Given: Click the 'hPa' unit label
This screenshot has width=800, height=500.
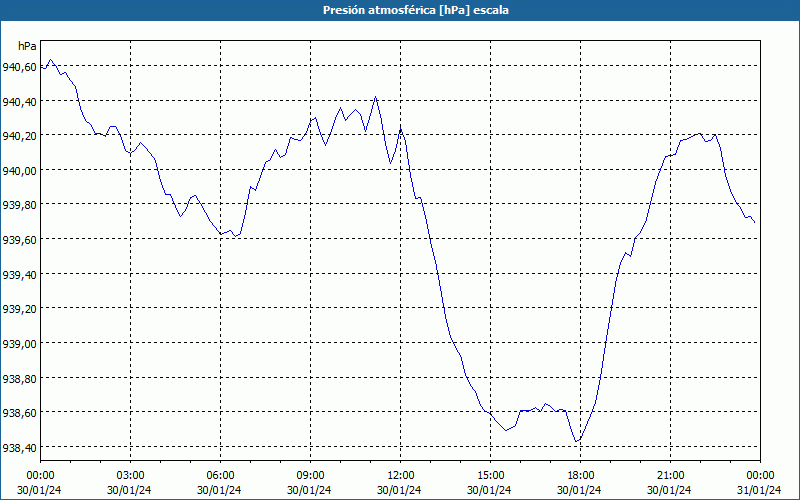Looking at the screenshot, I should (27, 46).
